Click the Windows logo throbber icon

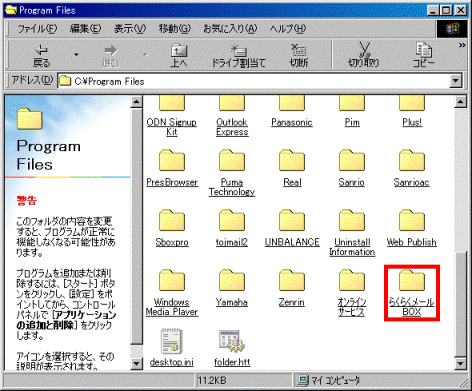click(x=451, y=29)
